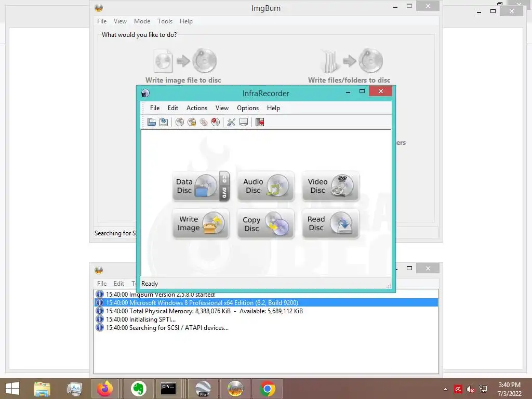Select the highlighted Microsoft Windows 8 Professional log line
Image resolution: width=532 pixels, height=399 pixels.
click(x=267, y=303)
